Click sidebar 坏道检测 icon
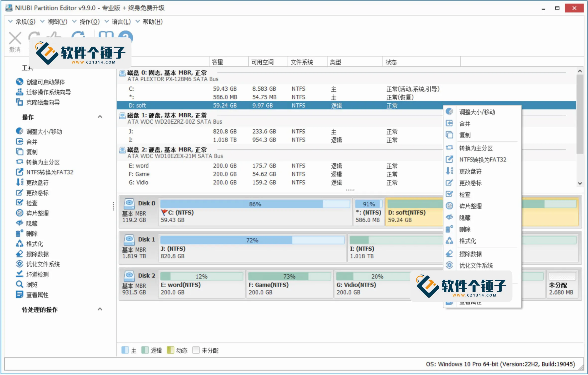This screenshot has width=588, height=375. click(x=19, y=274)
